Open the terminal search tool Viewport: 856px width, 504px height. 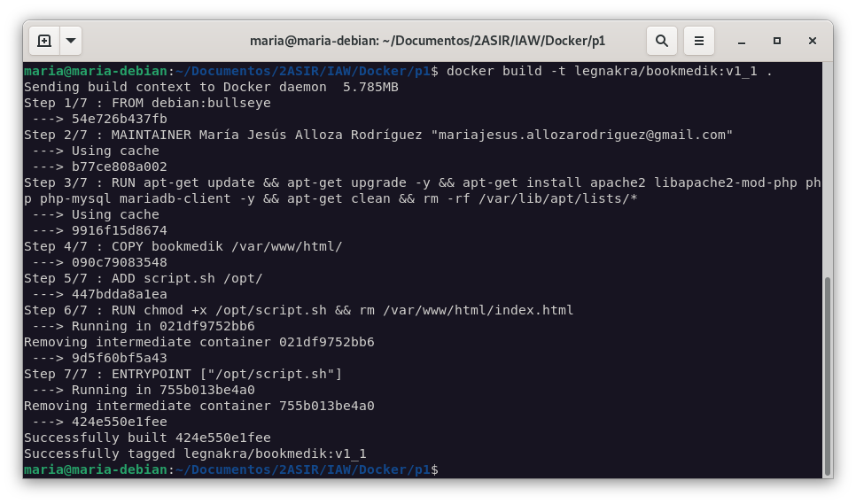(661, 41)
